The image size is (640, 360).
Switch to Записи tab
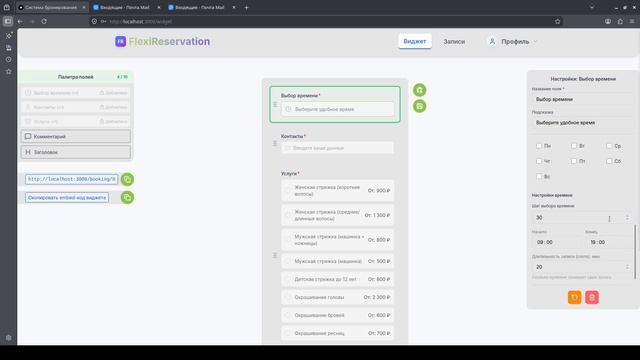454,41
